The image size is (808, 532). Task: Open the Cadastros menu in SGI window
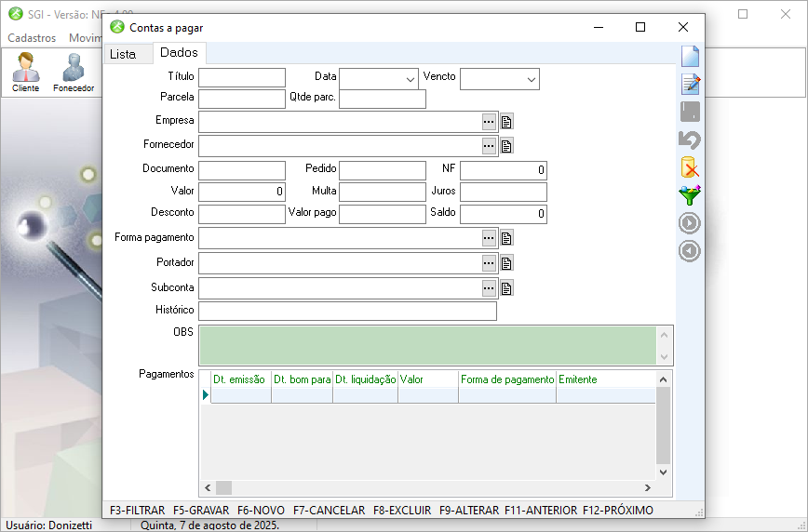pos(32,38)
